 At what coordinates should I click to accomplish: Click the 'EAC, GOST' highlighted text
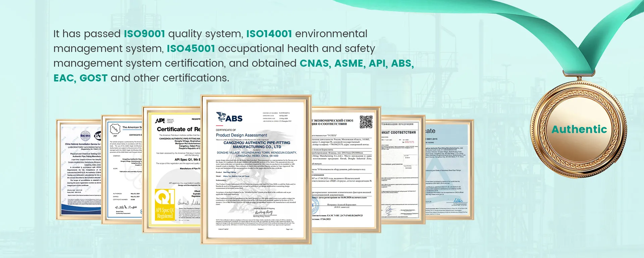click(80, 78)
